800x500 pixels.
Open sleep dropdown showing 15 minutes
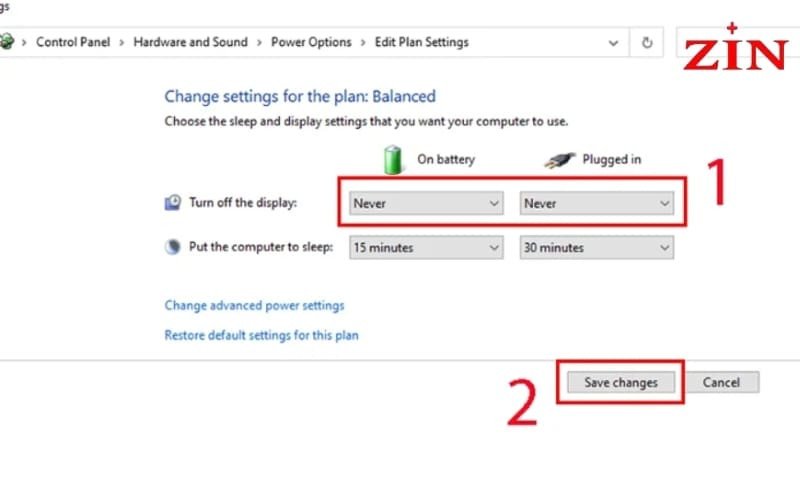(x=425, y=247)
